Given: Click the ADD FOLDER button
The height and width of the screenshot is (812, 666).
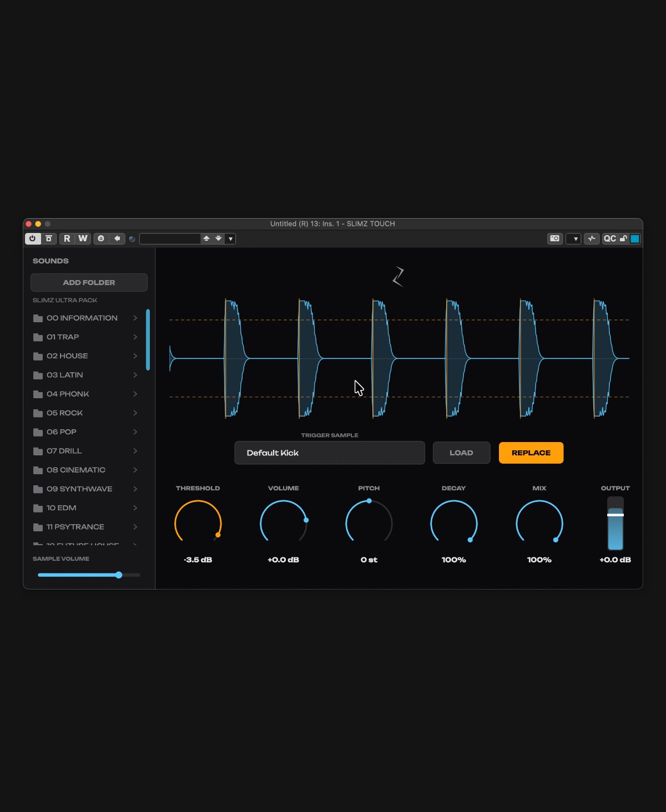Looking at the screenshot, I should pyautogui.click(x=89, y=282).
